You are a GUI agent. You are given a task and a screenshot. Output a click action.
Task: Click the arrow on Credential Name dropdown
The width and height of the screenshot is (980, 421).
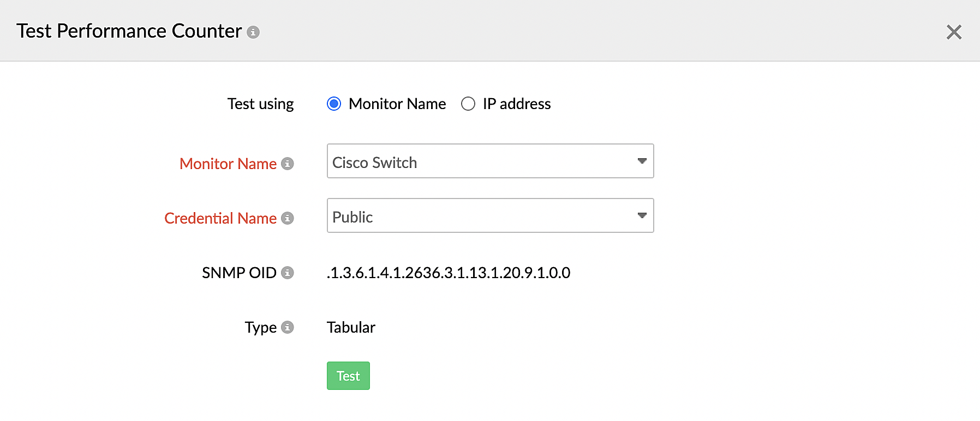642,215
